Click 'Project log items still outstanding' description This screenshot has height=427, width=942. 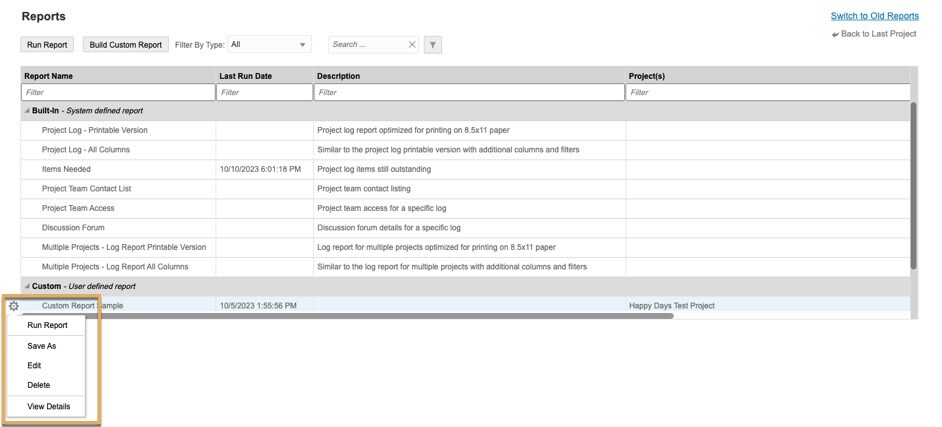tap(374, 169)
